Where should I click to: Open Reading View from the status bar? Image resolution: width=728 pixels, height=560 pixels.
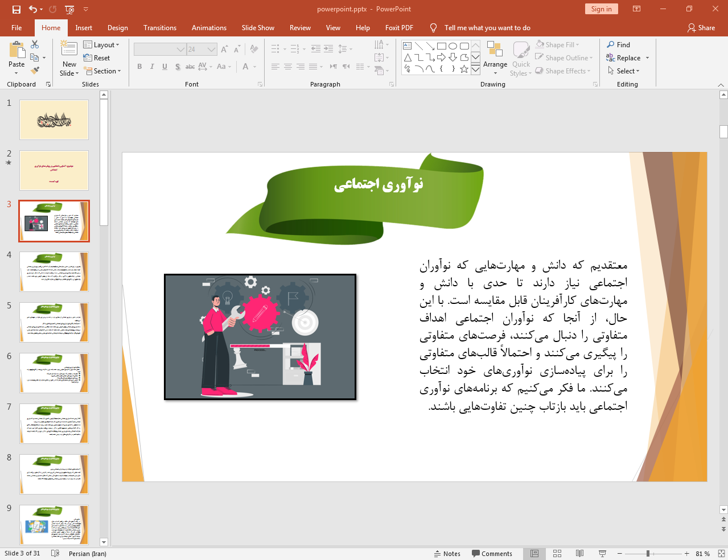point(579,553)
